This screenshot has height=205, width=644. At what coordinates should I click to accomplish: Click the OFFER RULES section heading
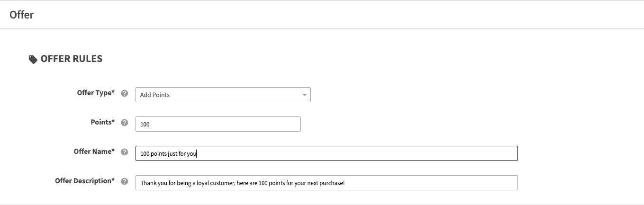tap(72, 59)
